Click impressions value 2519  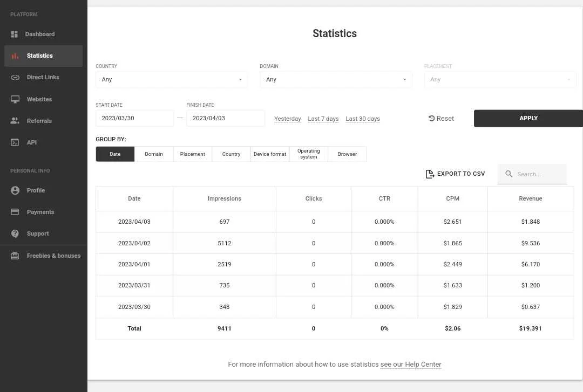(224, 265)
